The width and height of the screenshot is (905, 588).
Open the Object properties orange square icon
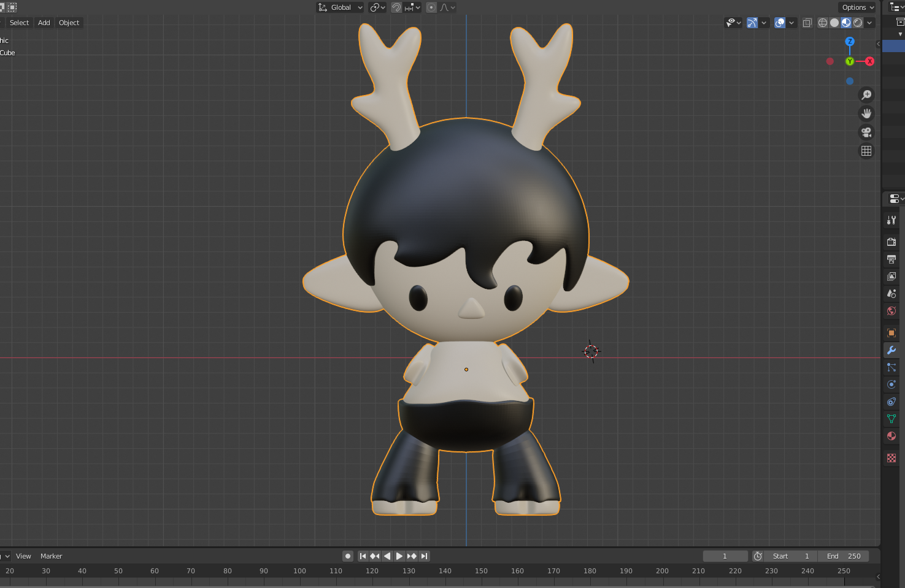click(x=891, y=333)
